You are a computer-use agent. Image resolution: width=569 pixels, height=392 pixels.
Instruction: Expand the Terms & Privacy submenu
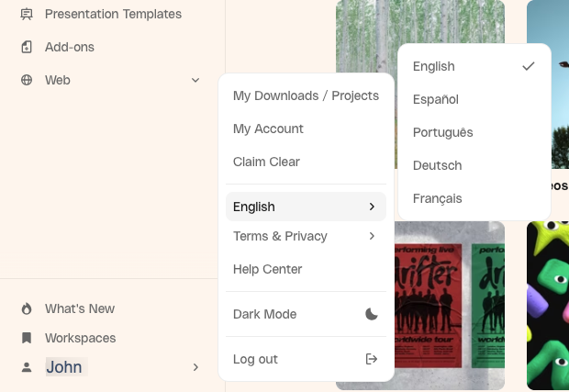coord(372,236)
